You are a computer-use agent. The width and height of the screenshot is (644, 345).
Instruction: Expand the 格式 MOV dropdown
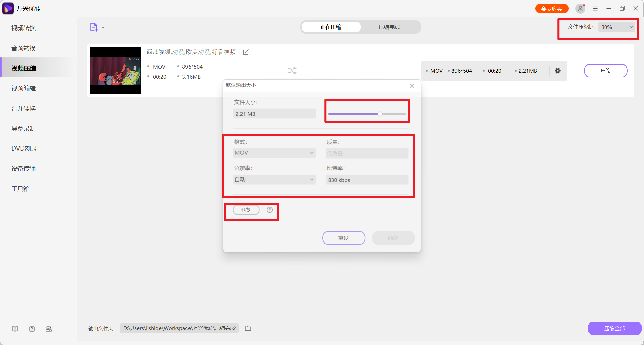click(x=274, y=153)
